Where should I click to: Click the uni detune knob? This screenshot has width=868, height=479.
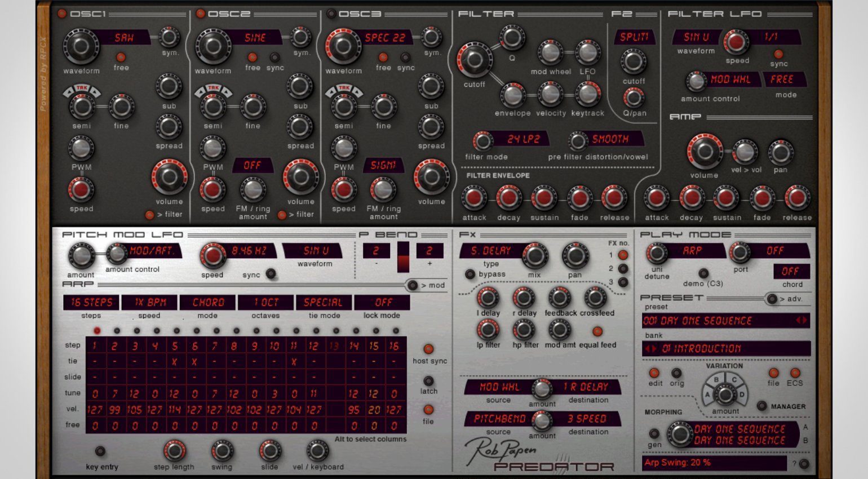657,254
